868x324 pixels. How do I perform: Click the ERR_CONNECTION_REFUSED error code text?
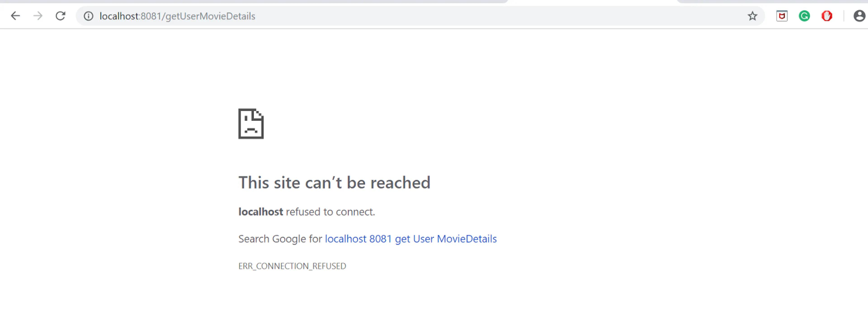point(292,266)
